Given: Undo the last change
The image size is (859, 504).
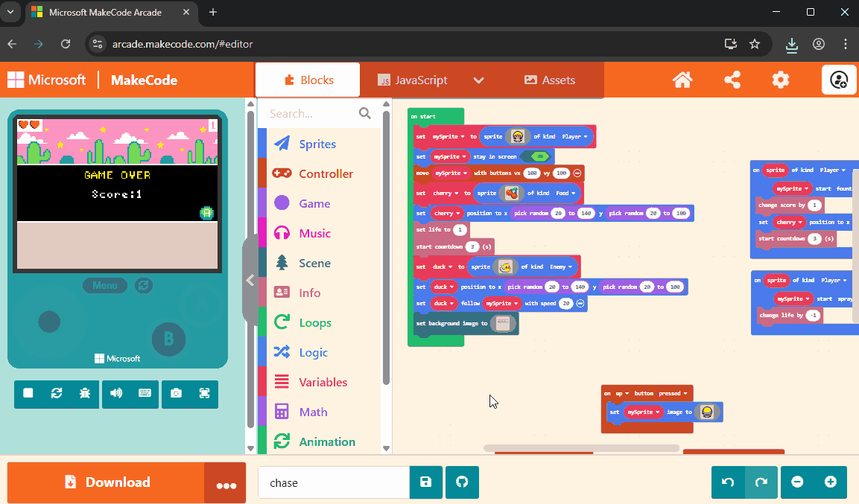Looking at the screenshot, I should 728,482.
